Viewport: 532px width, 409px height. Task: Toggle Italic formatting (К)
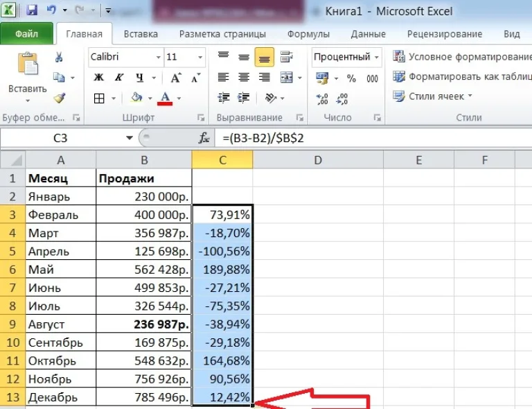tap(119, 78)
